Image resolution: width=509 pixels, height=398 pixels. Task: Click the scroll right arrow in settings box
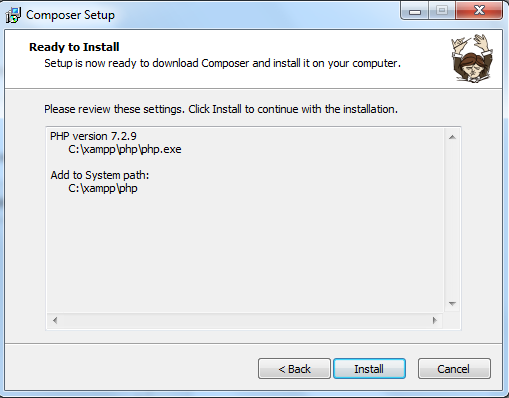(434, 320)
